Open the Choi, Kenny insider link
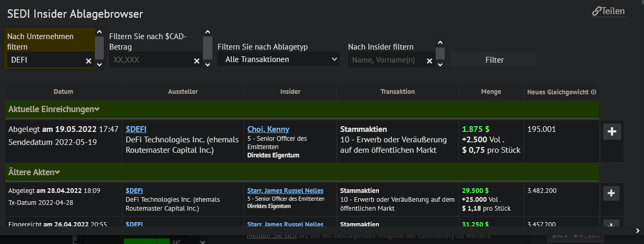Image resolution: width=644 pixels, height=244 pixels. point(268,129)
